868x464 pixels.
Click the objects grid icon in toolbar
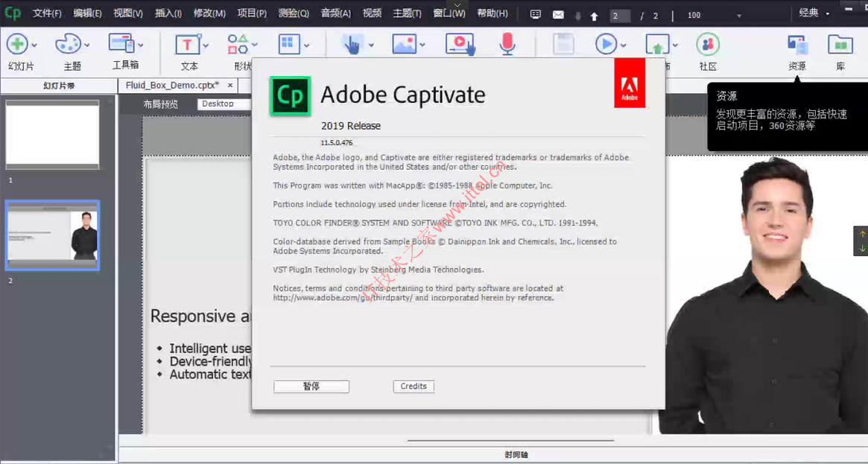click(x=289, y=44)
